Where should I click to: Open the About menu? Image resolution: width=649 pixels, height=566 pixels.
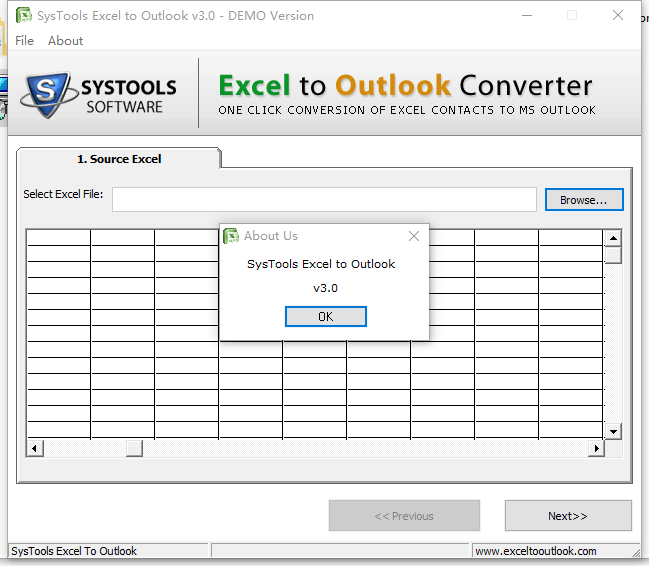(x=65, y=41)
